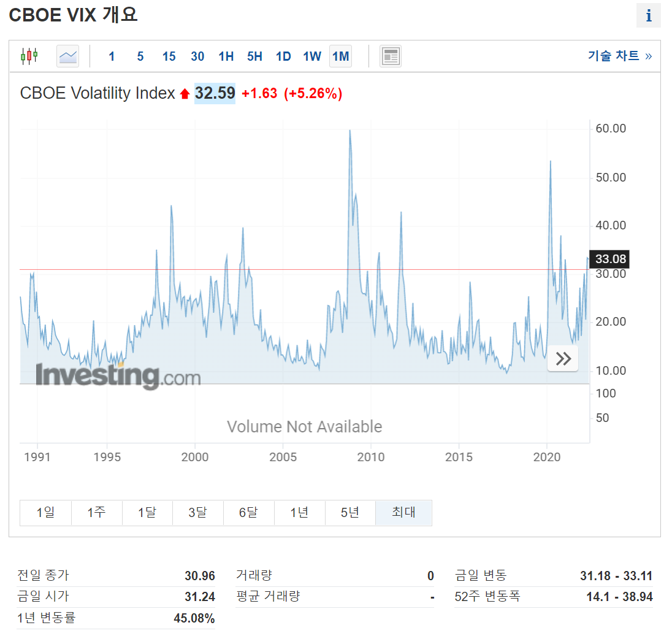
Task: Choose the 1일 range tab
Action: click(45, 512)
